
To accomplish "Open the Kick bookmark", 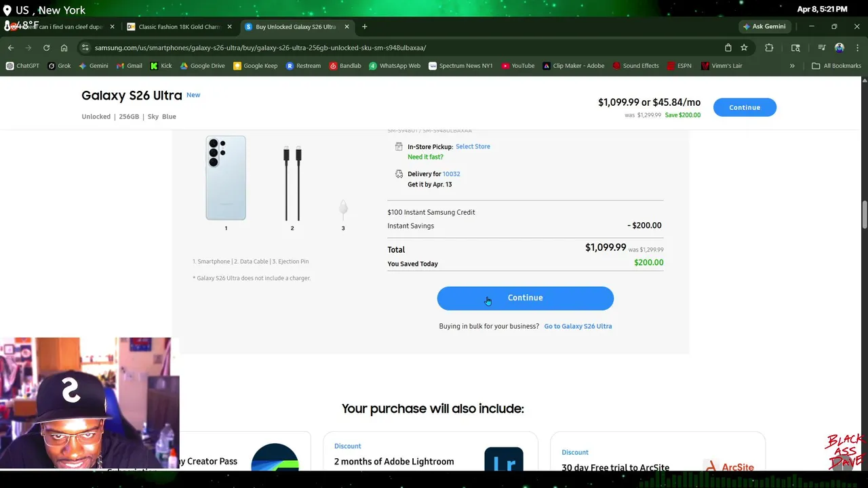I will click(x=161, y=66).
